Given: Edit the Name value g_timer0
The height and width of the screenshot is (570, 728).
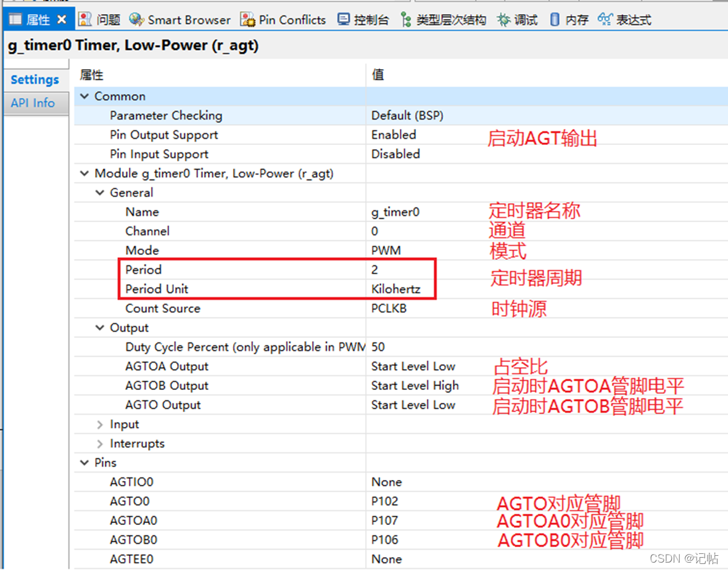Looking at the screenshot, I should 395,212.
